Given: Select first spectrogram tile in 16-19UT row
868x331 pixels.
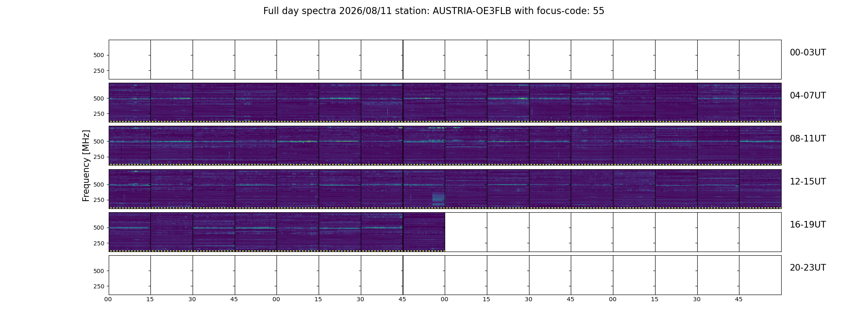Looking at the screenshot, I should (x=130, y=232).
